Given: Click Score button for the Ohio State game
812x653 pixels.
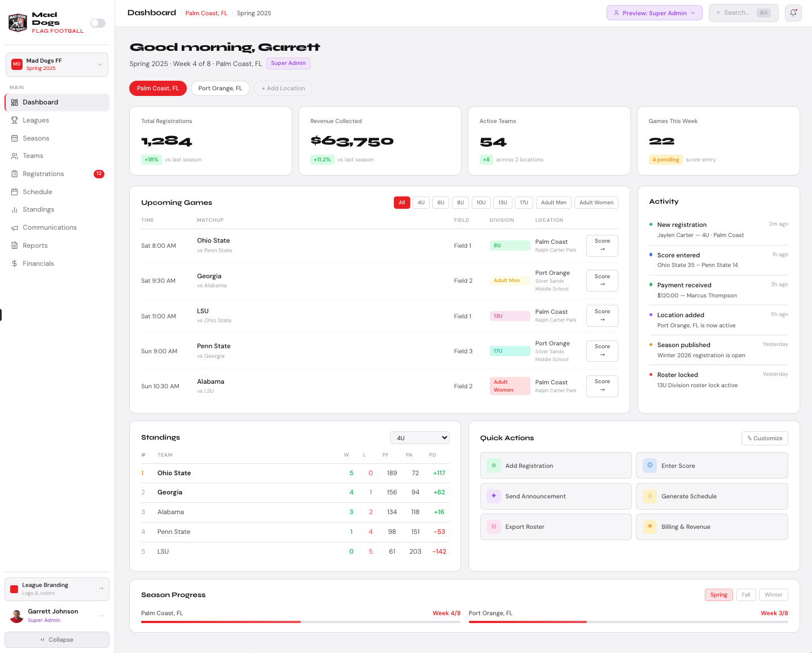Looking at the screenshot, I should [x=602, y=246].
